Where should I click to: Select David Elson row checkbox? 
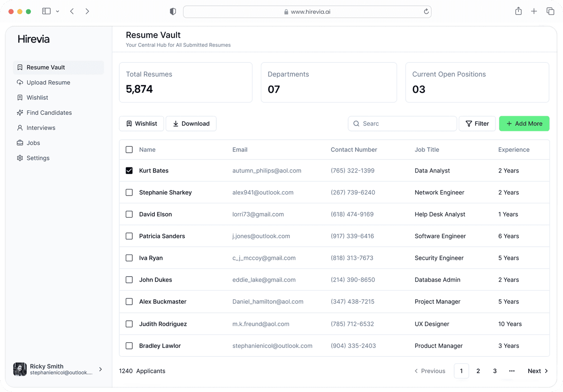pyautogui.click(x=129, y=214)
